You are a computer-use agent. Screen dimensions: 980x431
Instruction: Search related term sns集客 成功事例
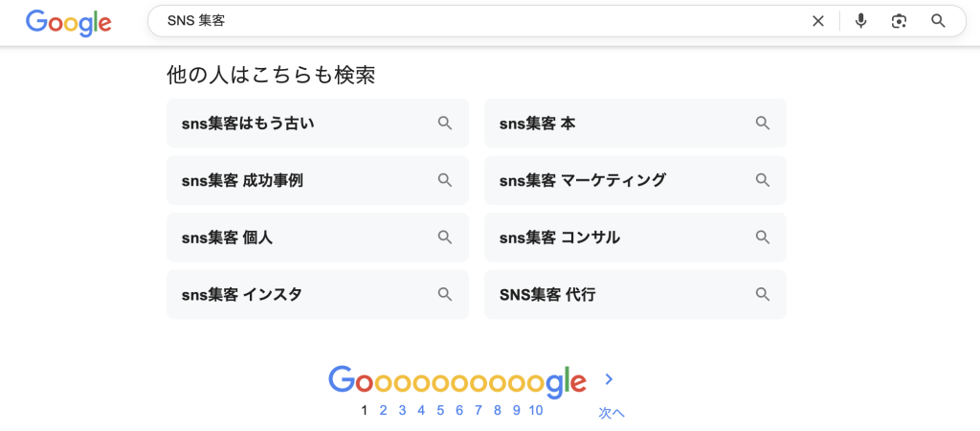click(x=318, y=180)
